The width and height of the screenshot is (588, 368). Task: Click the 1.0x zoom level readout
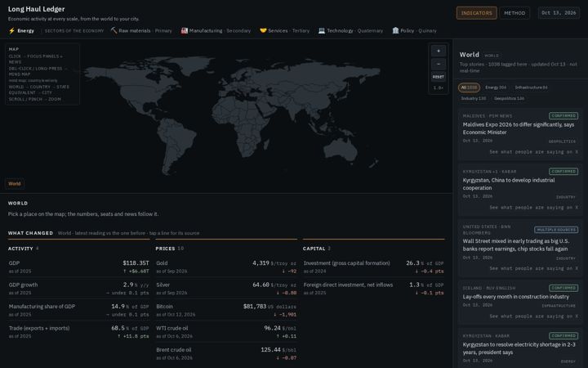(x=438, y=88)
